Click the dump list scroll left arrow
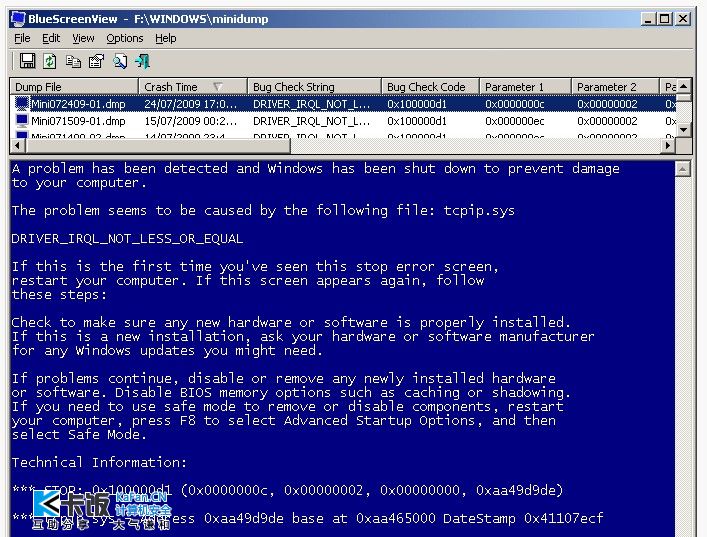707x537 pixels. point(17,146)
